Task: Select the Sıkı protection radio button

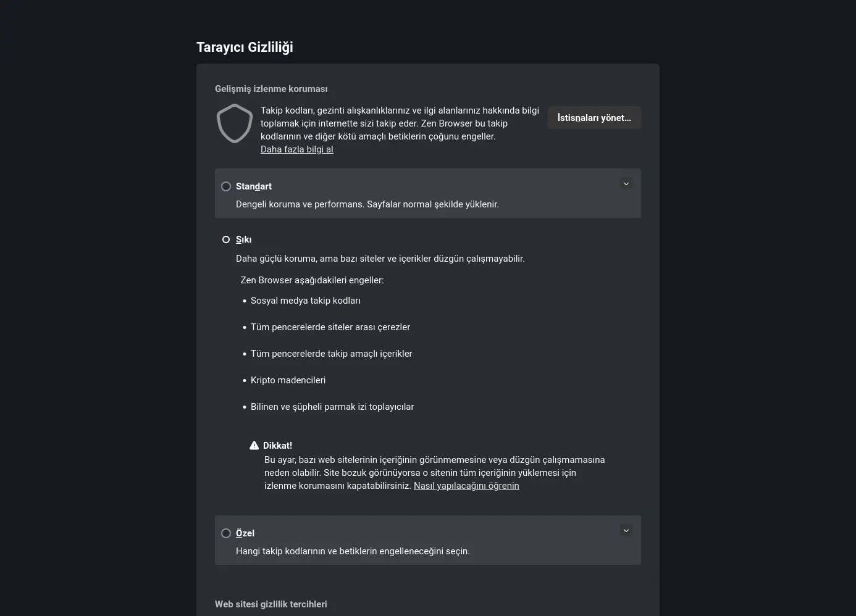Action: coord(226,239)
